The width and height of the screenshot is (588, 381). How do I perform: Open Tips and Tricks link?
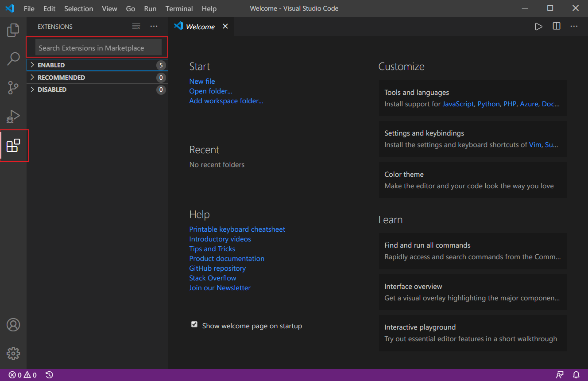coord(212,249)
